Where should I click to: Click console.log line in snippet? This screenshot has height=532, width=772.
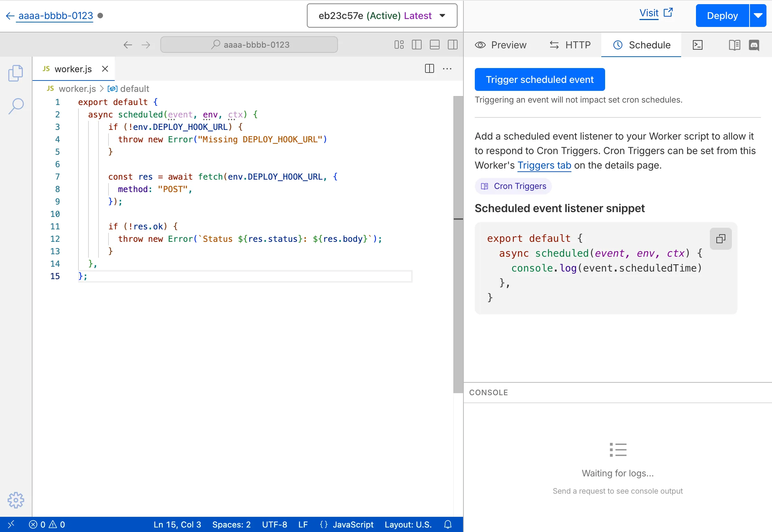click(606, 268)
